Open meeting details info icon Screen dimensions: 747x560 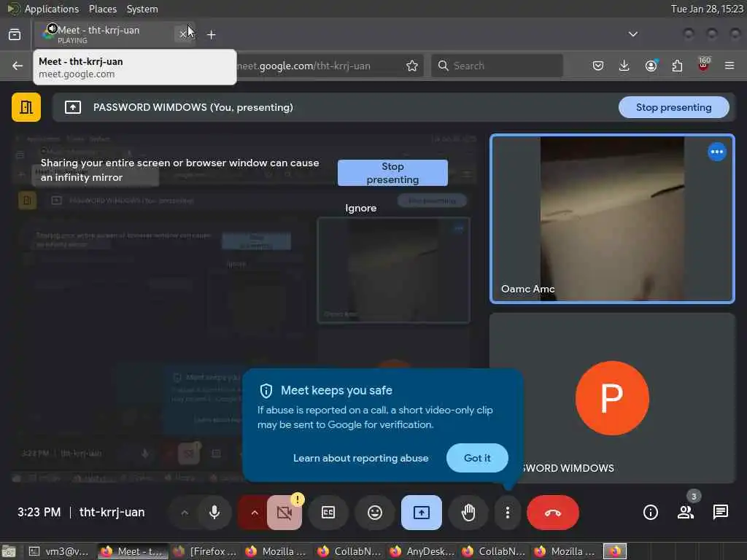tap(650, 513)
